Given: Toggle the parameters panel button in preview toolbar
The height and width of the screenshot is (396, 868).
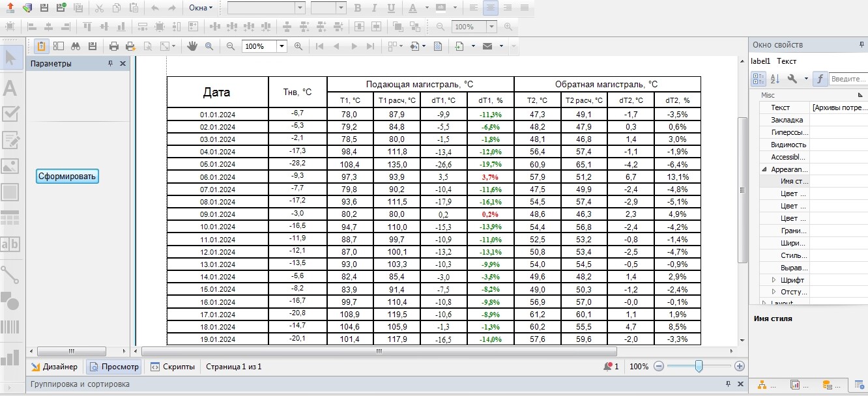Looking at the screenshot, I should pyautogui.click(x=41, y=46).
